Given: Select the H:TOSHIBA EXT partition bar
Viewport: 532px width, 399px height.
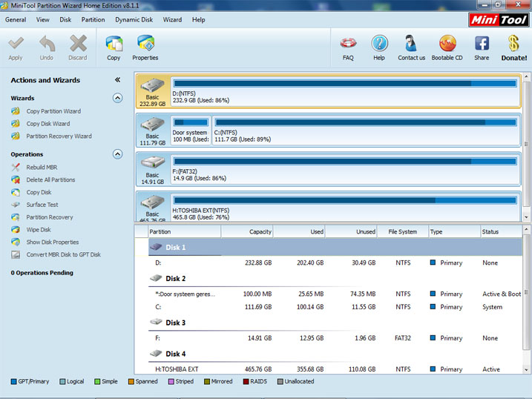Looking at the screenshot, I should (x=345, y=200).
